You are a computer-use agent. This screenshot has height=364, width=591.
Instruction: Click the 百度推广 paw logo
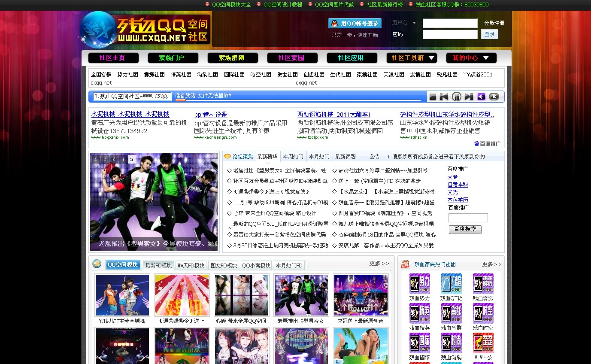488,144
